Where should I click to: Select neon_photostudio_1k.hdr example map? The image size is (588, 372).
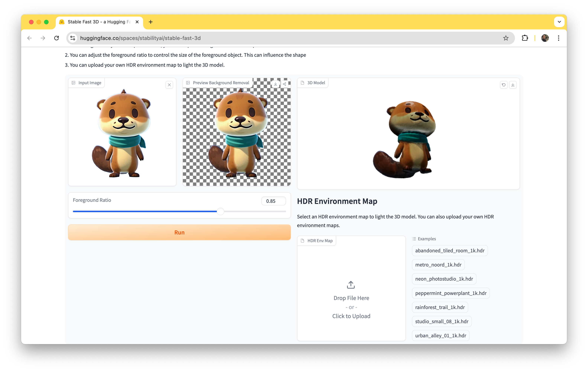(x=444, y=279)
